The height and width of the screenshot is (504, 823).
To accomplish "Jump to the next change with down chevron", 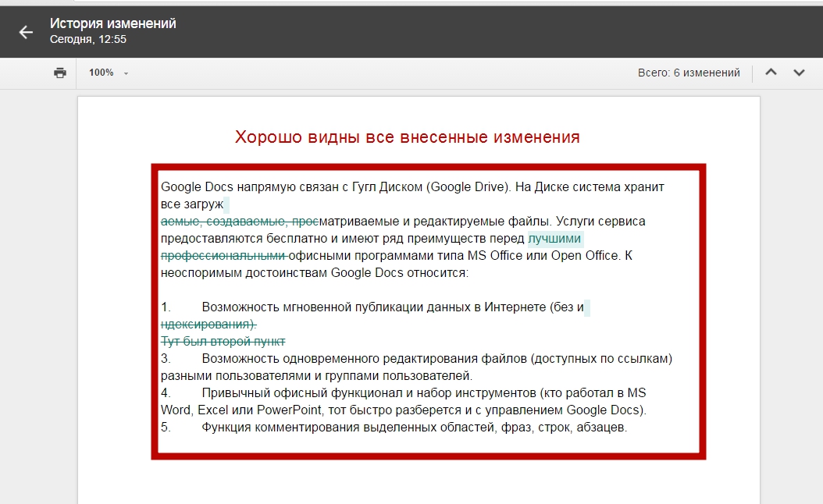I will (799, 73).
